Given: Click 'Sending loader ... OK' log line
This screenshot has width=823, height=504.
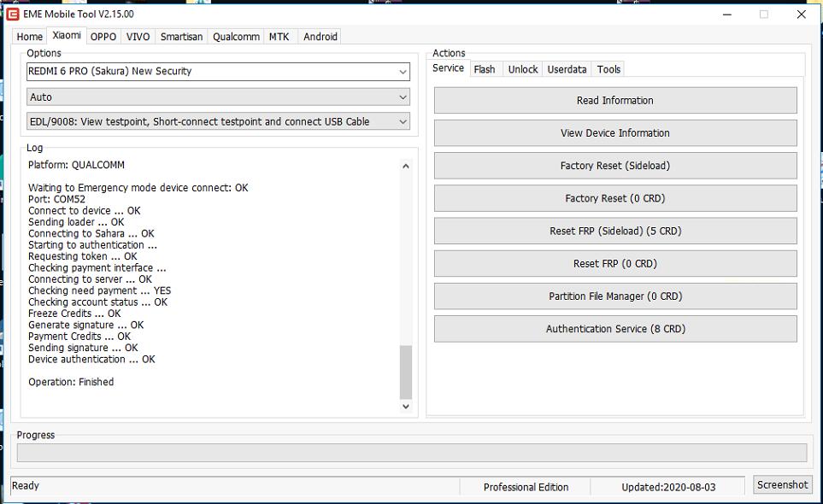Looking at the screenshot, I should coord(77,222).
